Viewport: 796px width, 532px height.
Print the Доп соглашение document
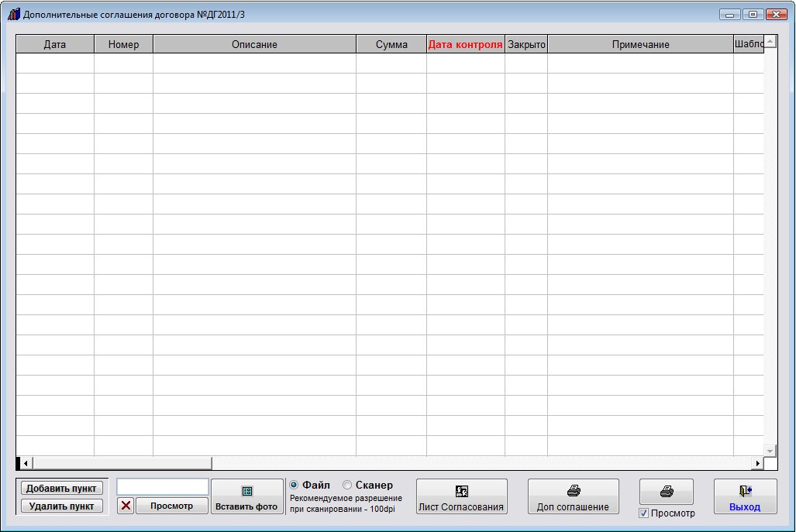[573, 496]
